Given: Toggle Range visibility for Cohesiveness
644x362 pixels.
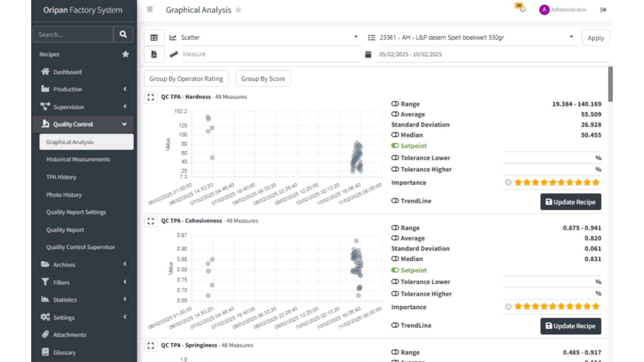Looking at the screenshot, I should (395, 228).
